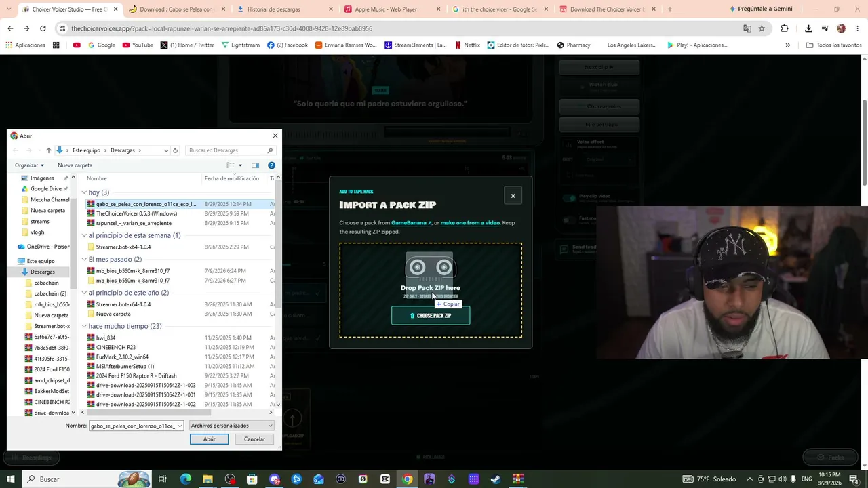This screenshot has width=868, height=488.
Task: Open the Chrome extensions puzzle icon
Action: point(785,28)
